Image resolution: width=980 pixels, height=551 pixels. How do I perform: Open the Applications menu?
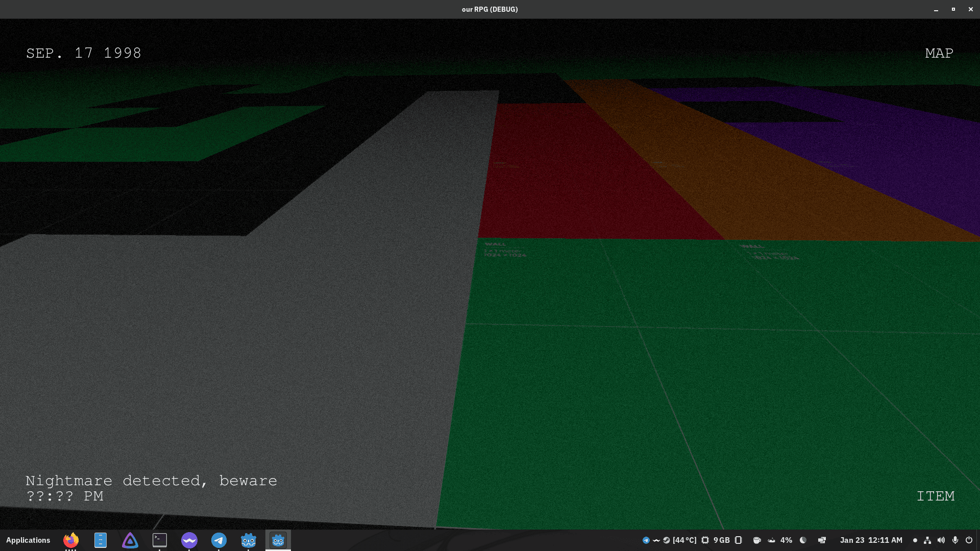(28, 540)
